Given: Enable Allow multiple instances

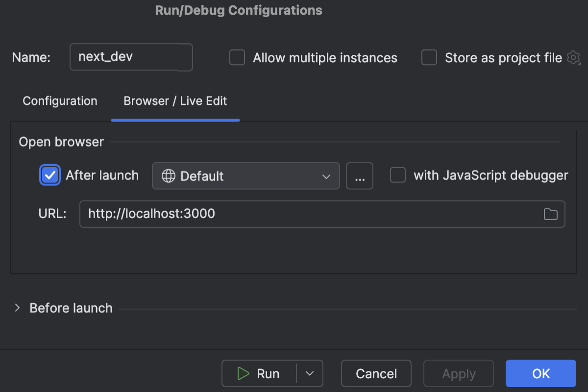Looking at the screenshot, I should click(x=237, y=57).
